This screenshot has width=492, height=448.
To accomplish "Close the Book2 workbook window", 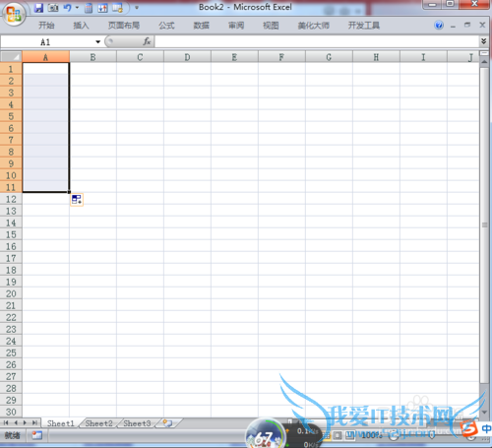I will [482, 25].
